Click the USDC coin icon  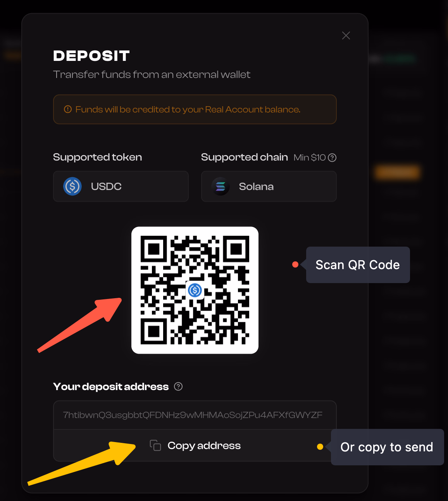click(72, 187)
